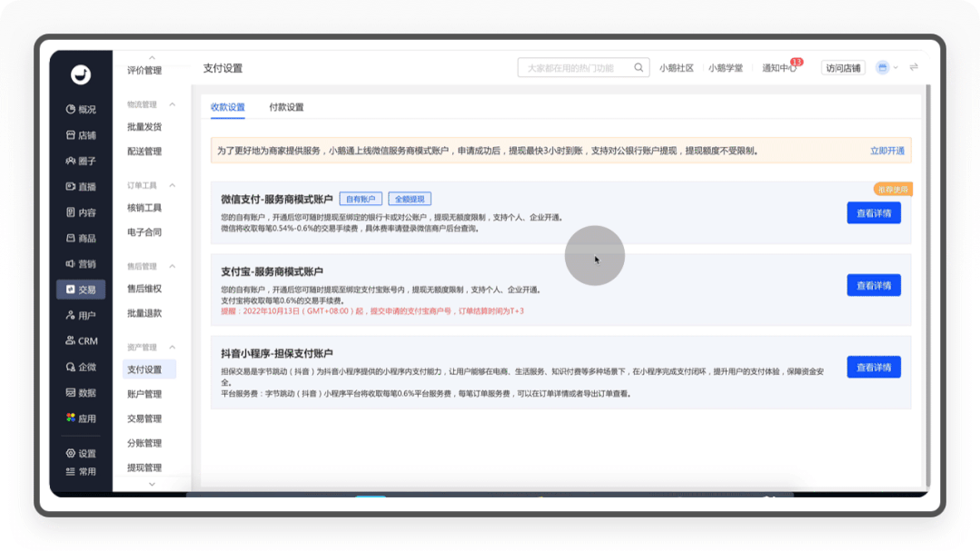Open 应用 apps section
The width and height of the screenshot is (980, 551).
coord(81,418)
